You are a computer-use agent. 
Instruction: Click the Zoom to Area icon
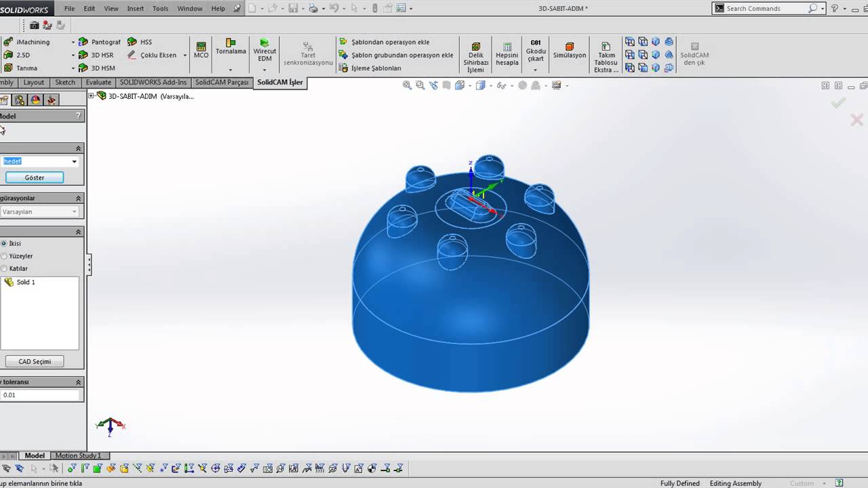(420, 85)
